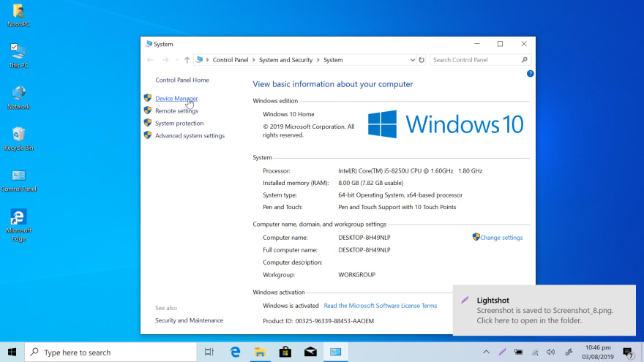Click address bar computer icon
Screen dimensions: 644x362
(x=199, y=59)
